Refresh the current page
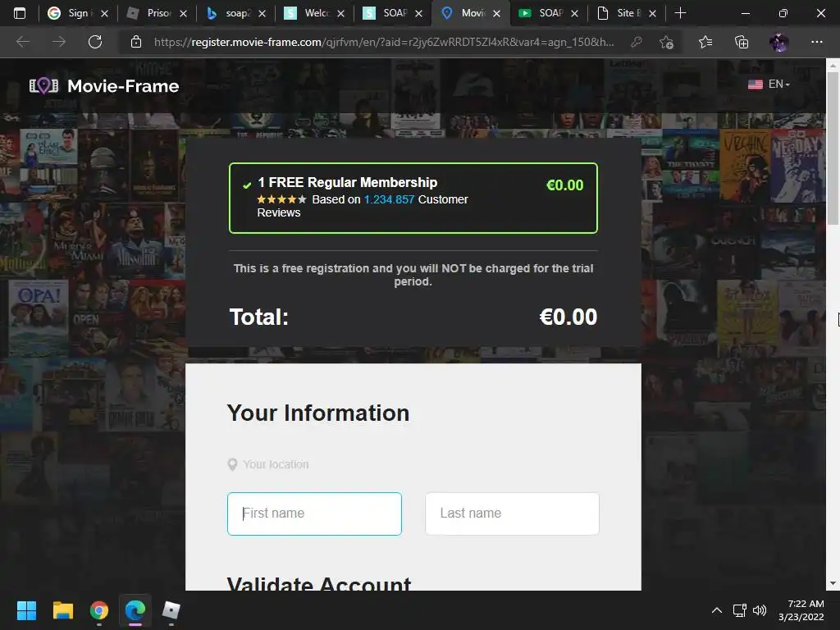This screenshot has width=840, height=630. (x=95, y=42)
